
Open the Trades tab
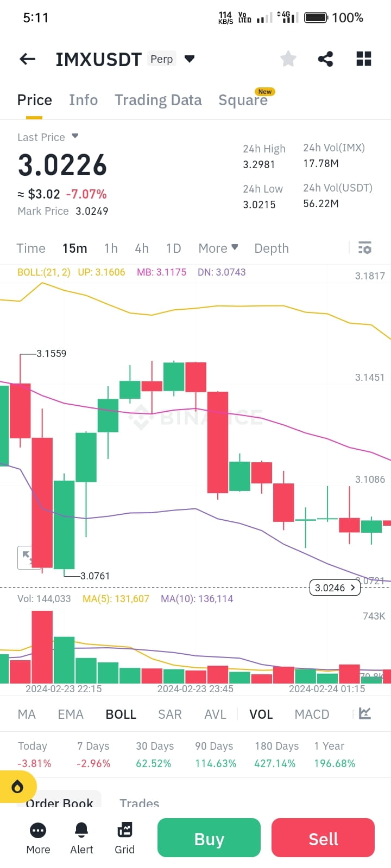pos(139,803)
